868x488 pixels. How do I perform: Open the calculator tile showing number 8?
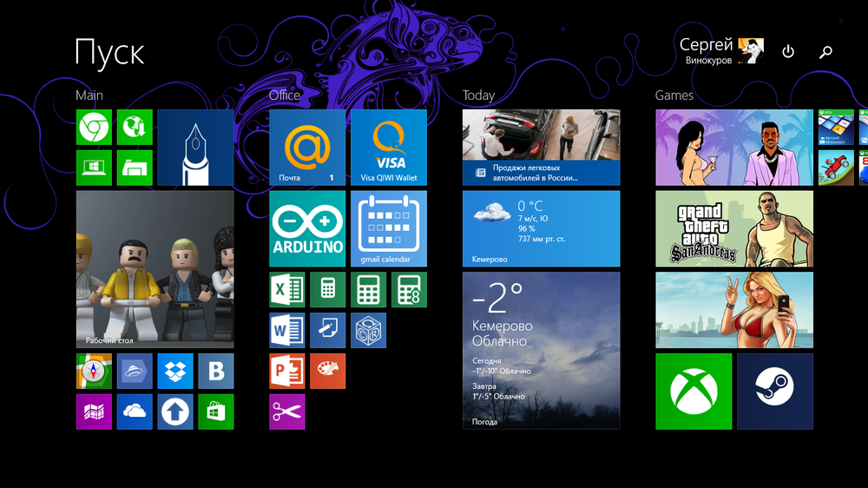click(x=409, y=290)
